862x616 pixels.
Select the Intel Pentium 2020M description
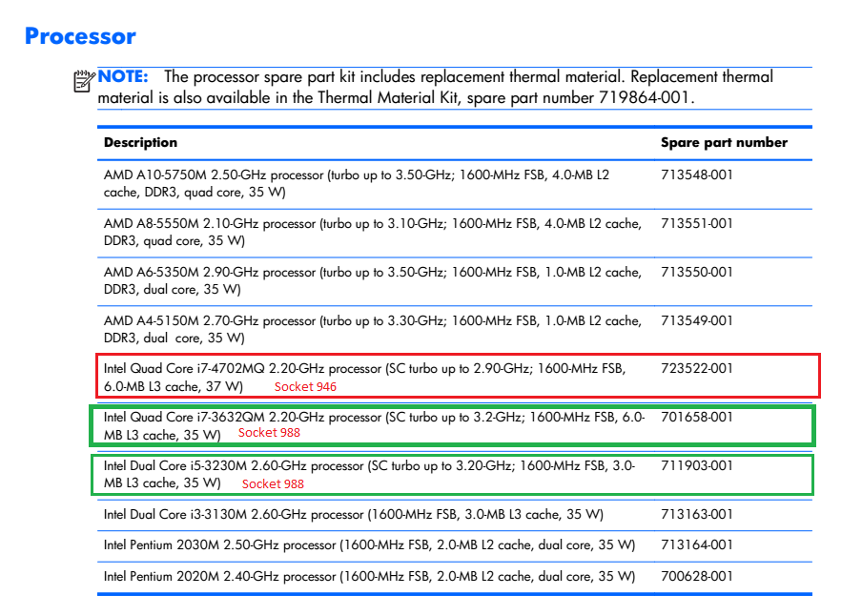[x=369, y=576]
